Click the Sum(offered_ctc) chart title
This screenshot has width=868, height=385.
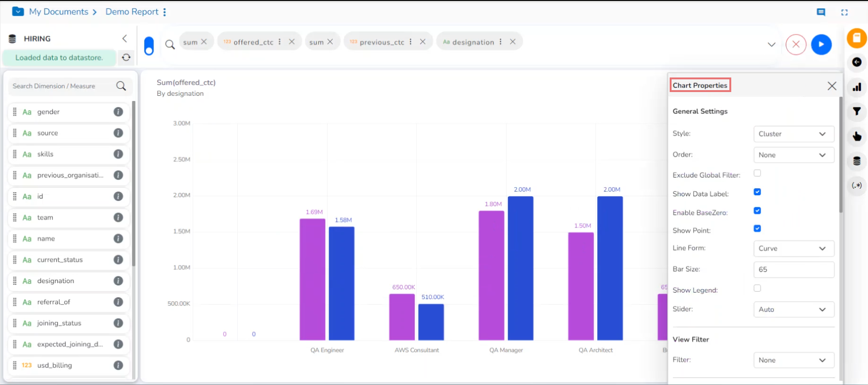186,83
